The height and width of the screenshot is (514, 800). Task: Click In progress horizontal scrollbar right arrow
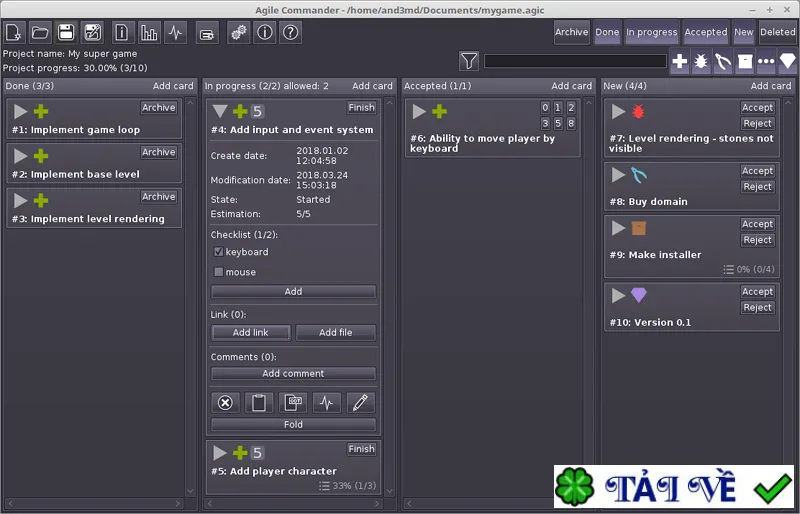tap(377, 504)
